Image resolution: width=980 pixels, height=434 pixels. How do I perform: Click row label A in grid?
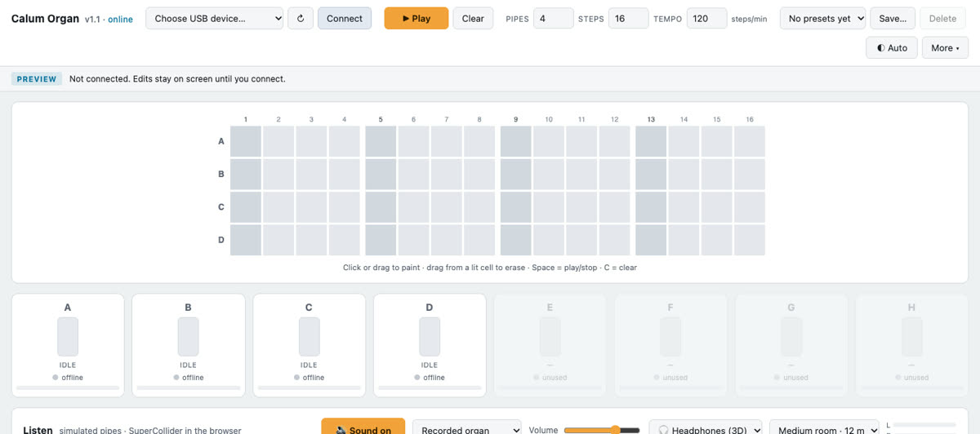click(x=221, y=141)
